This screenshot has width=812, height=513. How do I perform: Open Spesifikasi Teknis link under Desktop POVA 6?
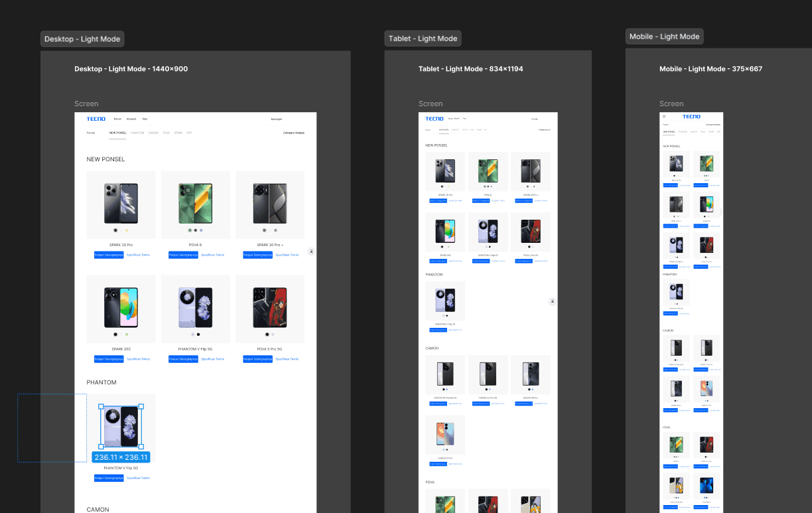[x=213, y=255]
